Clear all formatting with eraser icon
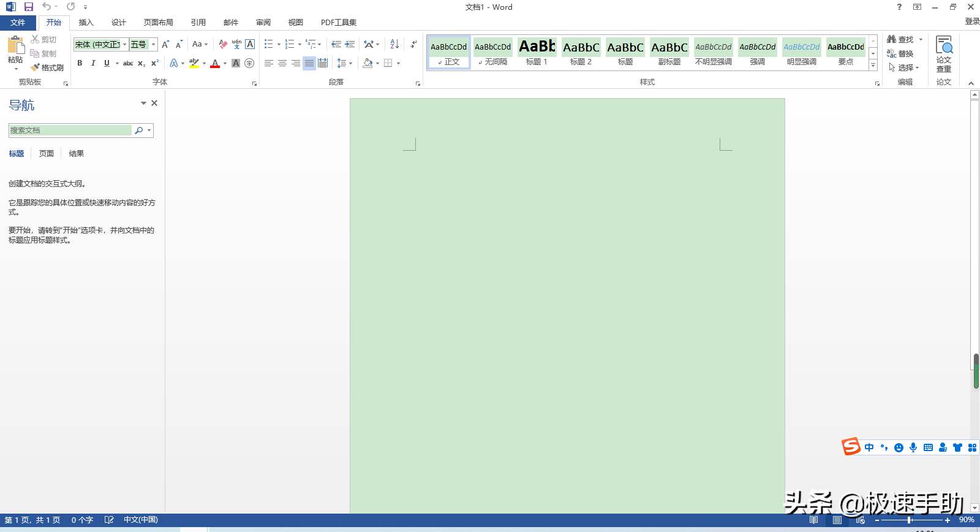980x532 pixels. [223, 44]
